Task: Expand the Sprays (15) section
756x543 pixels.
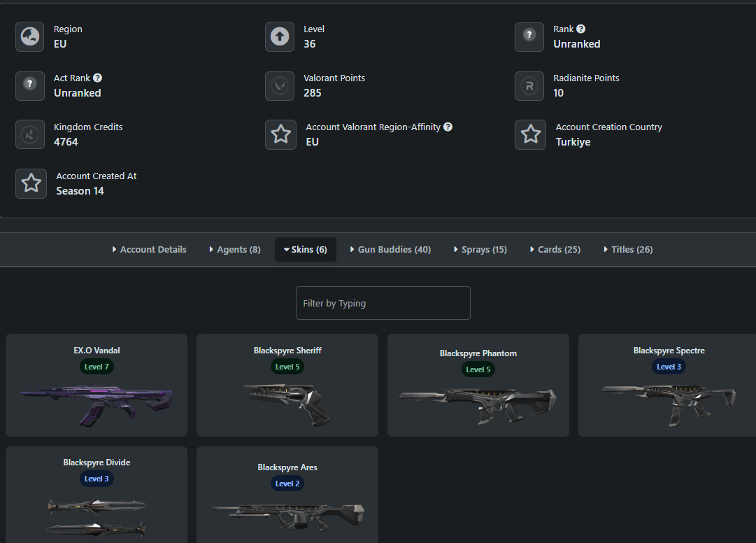Action: click(480, 249)
